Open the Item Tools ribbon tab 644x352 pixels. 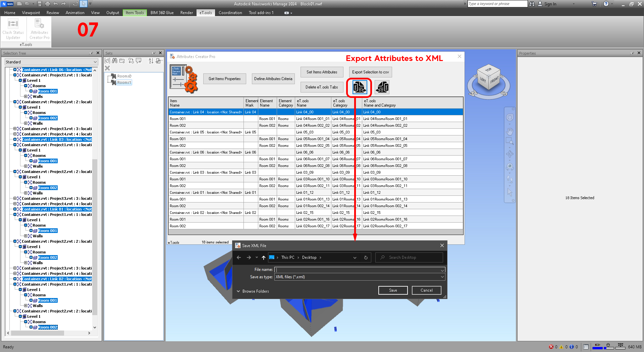click(x=135, y=13)
